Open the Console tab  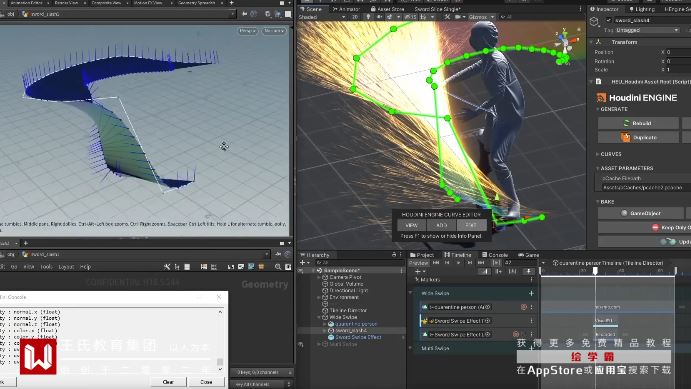[x=495, y=255]
